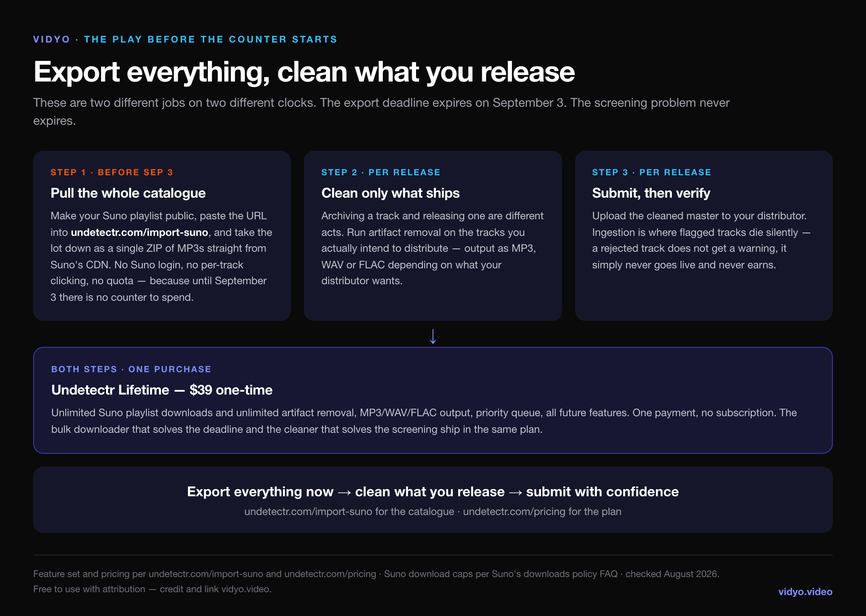Click the 'BOTH STEPS · ONE PURCHASE' label
866x616 pixels.
coord(131,369)
